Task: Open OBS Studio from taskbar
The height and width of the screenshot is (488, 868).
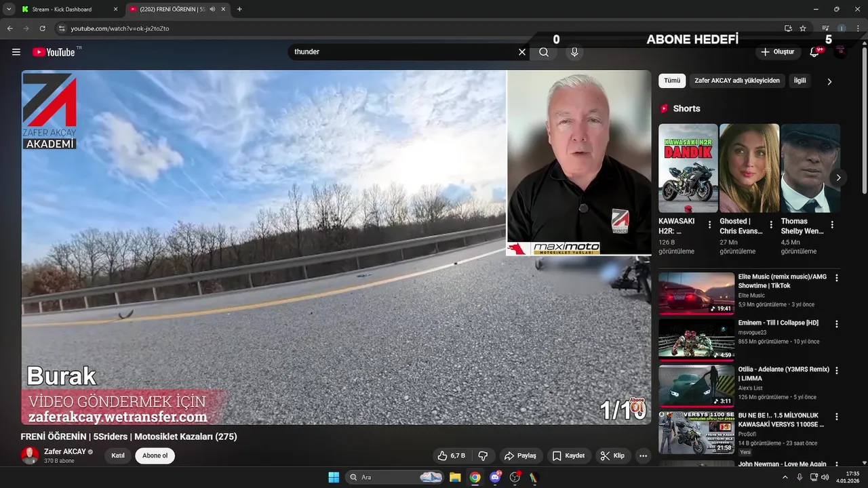Action: (515, 477)
